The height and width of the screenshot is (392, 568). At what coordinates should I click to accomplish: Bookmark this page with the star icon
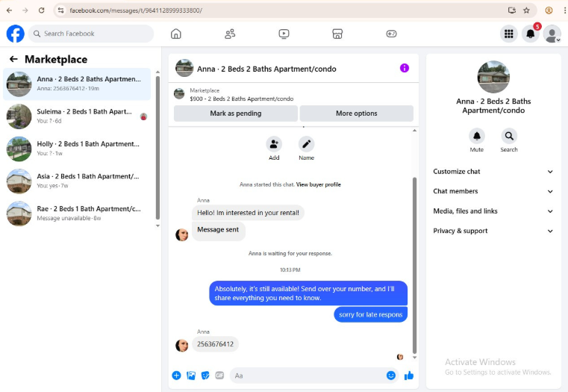coord(526,10)
